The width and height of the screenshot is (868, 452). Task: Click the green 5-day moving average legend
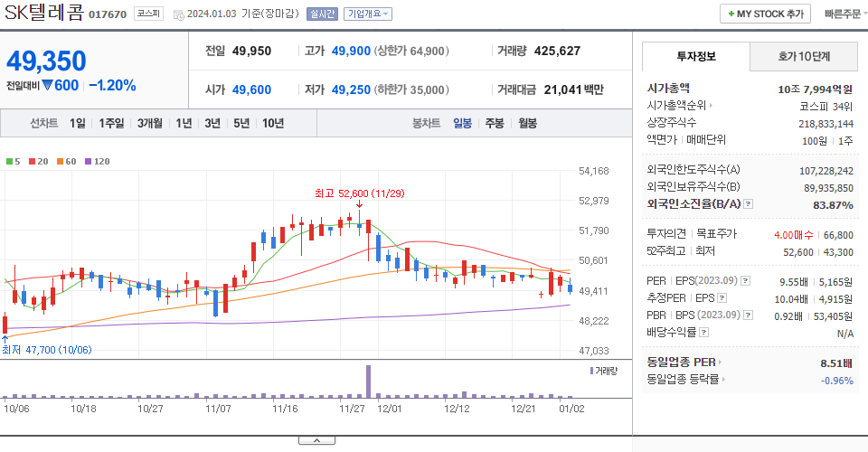point(14,162)
